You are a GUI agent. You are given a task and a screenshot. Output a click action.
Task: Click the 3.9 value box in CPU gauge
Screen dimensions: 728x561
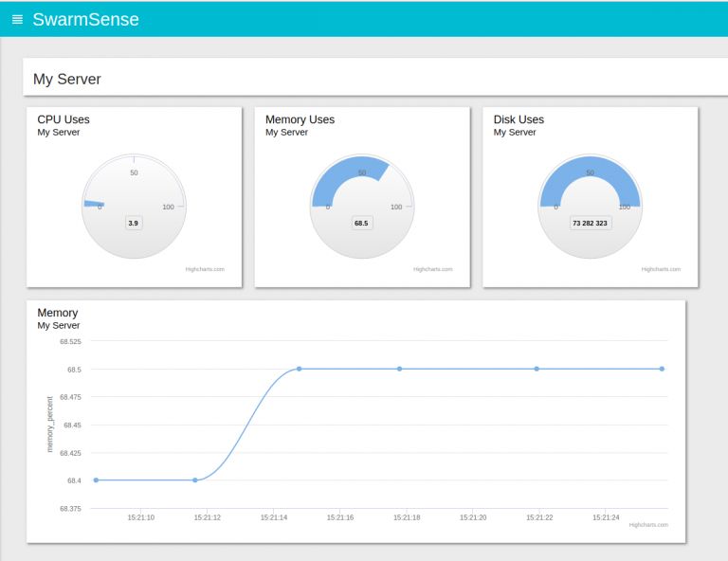coord(134,223)
